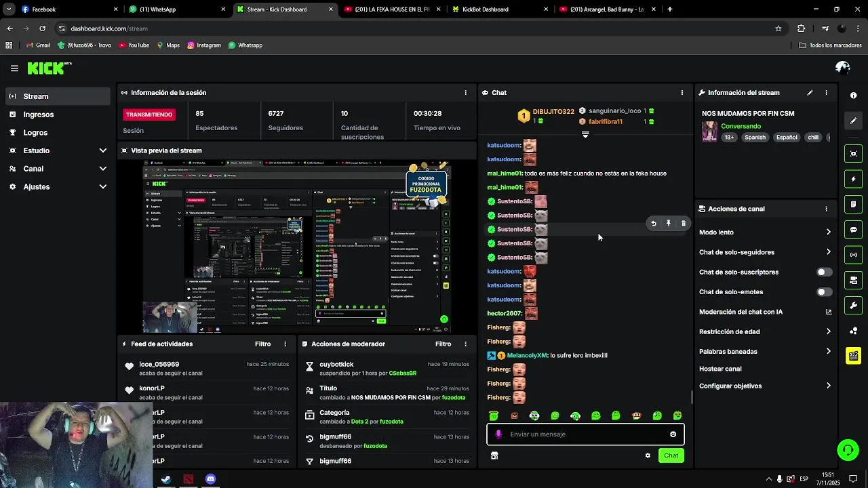Switch to the KickBot Dashboard browser tab
Image resolution: width=868 pixels, height=488 pixels.
(x=500, y=9)
